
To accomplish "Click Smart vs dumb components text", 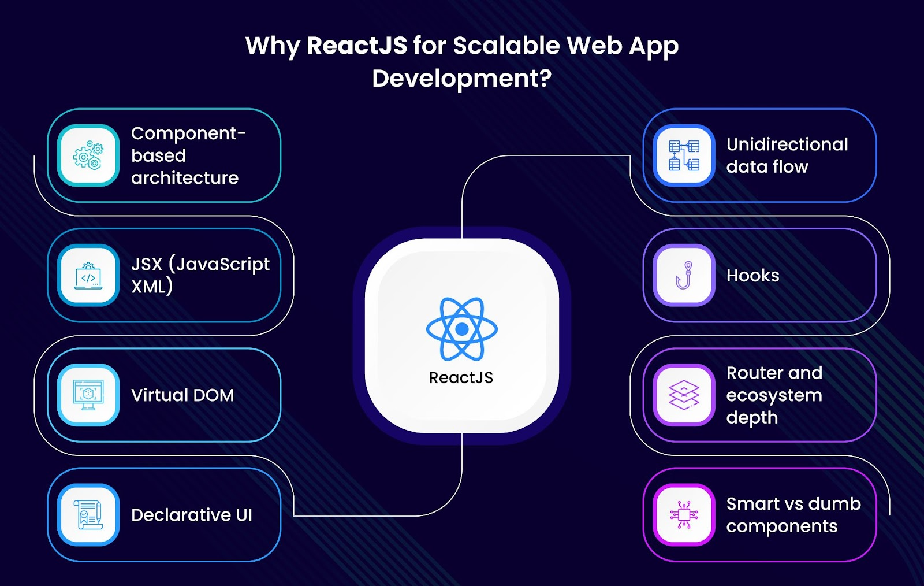I will tap(793, 515).
